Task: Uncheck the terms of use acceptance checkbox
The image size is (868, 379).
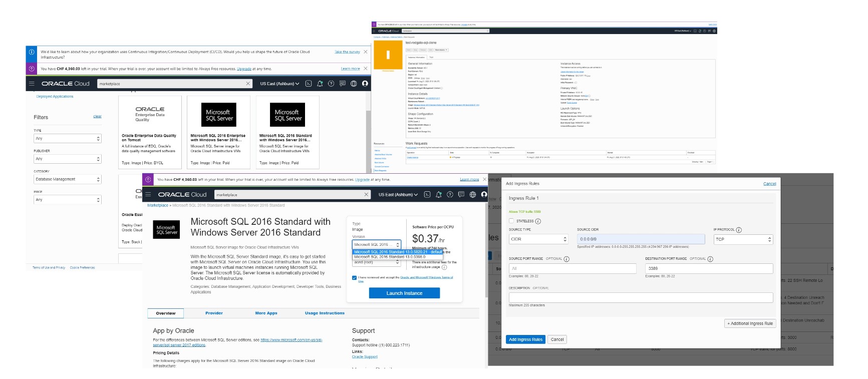Action: tap(355, 278)
